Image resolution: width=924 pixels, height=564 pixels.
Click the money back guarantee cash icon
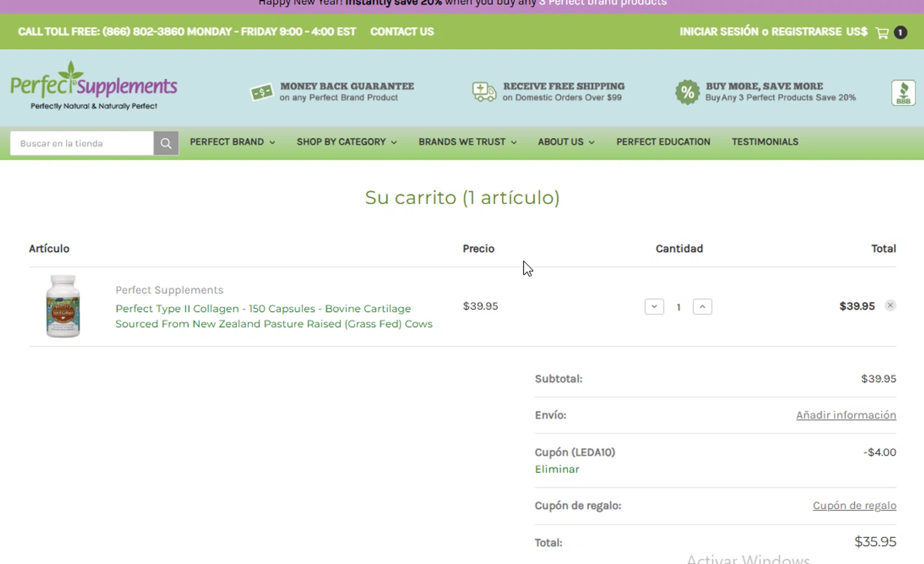tap(262, 92)
